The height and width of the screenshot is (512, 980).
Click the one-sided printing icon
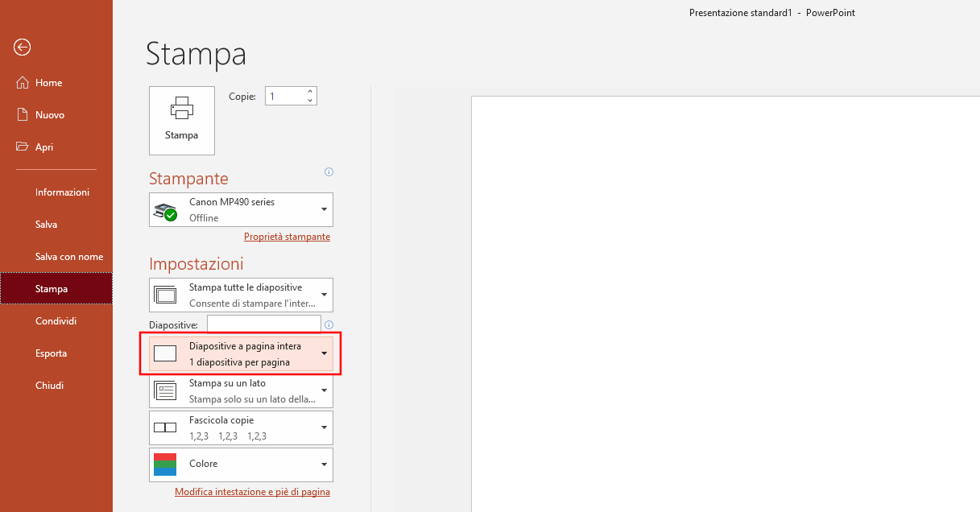tap(165, 391)
